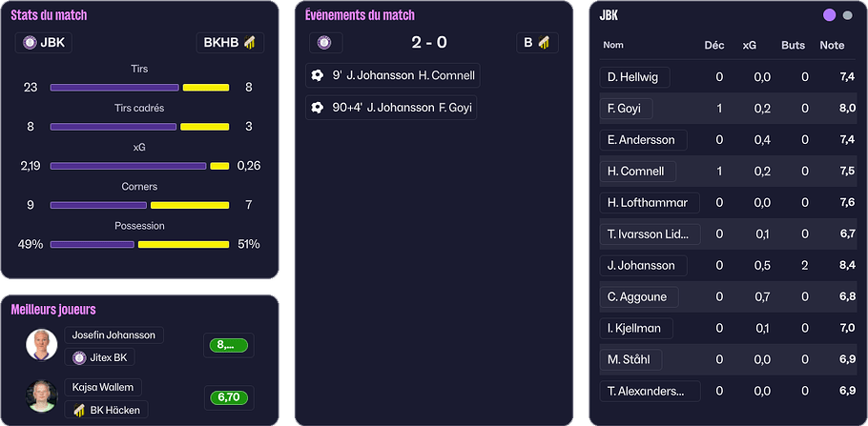
Task: Sort the player table by the Déc column
Action: pyautogui.click(x=713, y=45)
